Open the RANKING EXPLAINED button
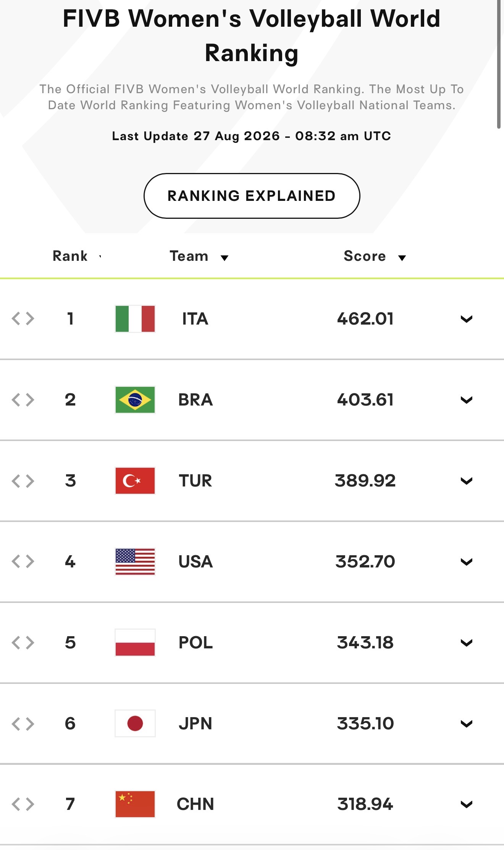The height and width of the screenshot is (850, 504). 252,196
